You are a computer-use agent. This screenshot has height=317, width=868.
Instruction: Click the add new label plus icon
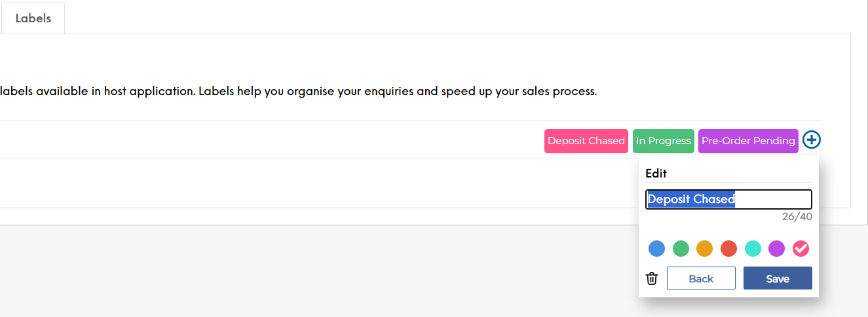(812, 140)
